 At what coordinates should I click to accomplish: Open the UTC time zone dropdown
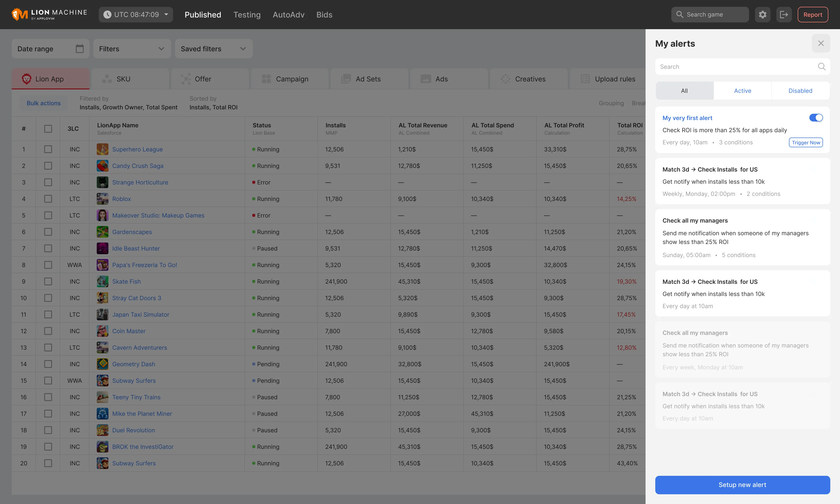pos(136,15)
